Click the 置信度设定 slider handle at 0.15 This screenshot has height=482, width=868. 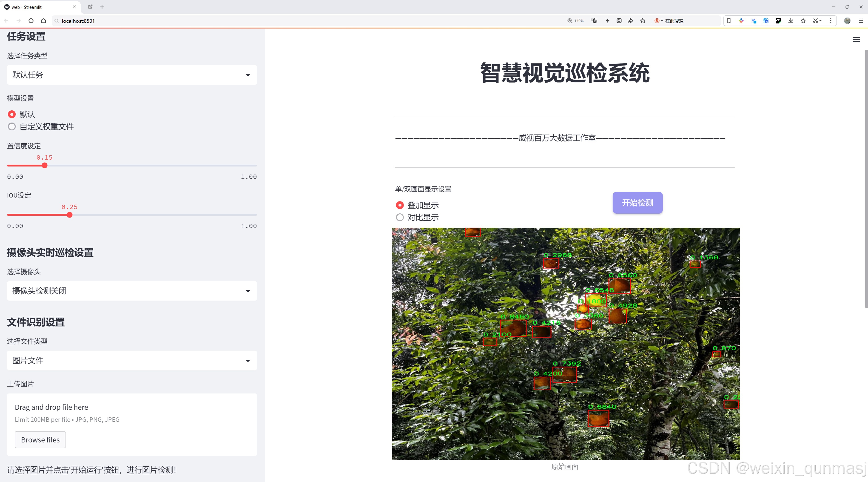pos(45,166)
